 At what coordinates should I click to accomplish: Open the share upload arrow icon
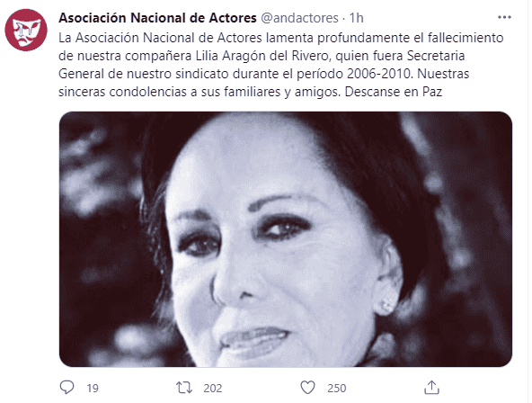click(x=431, y=388)
